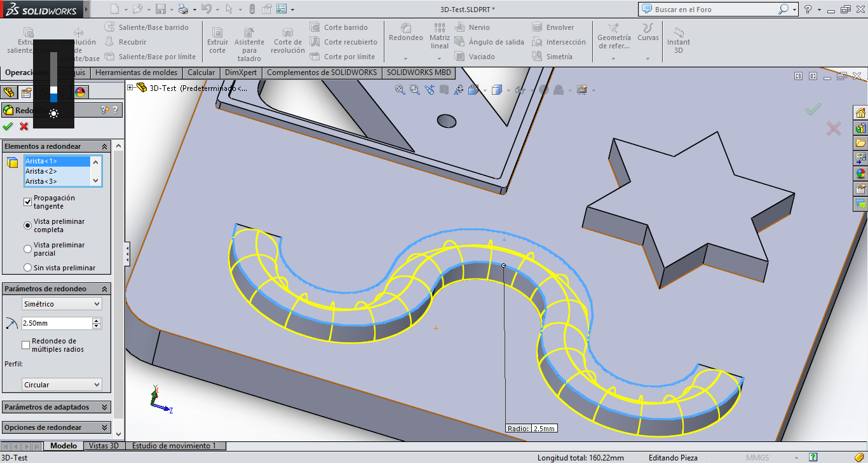The image size is (868, 463).
Task: Open the dropdown arrow under Curvas
Action: click(x=648, y=59)
